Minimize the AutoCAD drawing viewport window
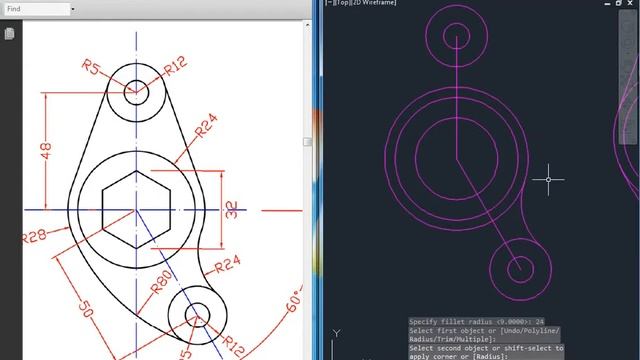The height and width of the screenshot is (360, 640). pyautogui.click(x=607, y=3)
